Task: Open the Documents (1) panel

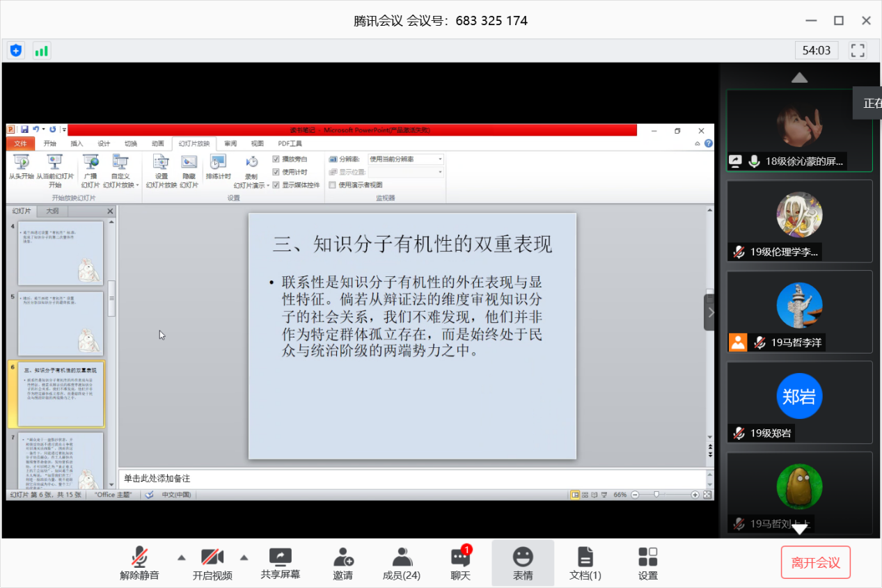Action: point(585,557)
